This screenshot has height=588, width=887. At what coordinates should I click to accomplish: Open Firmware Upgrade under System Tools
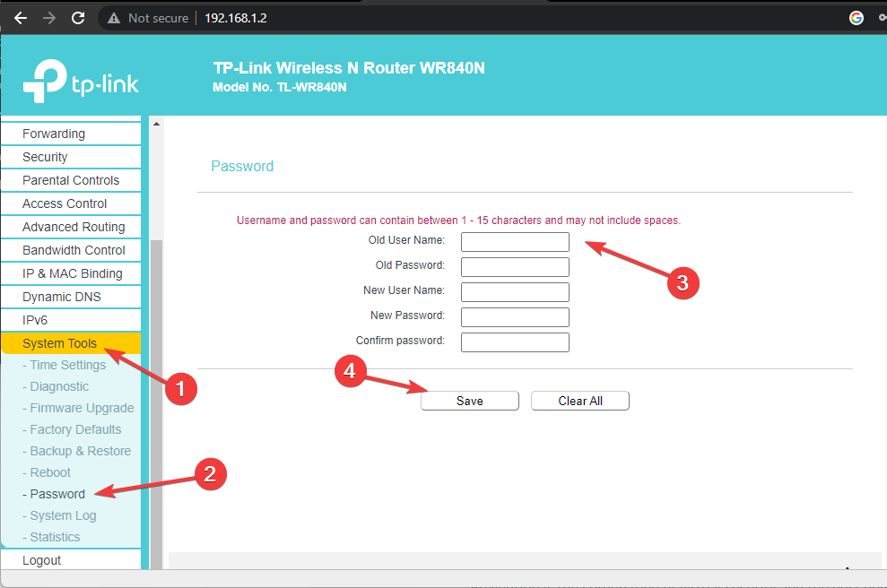(x=78, y=408)
